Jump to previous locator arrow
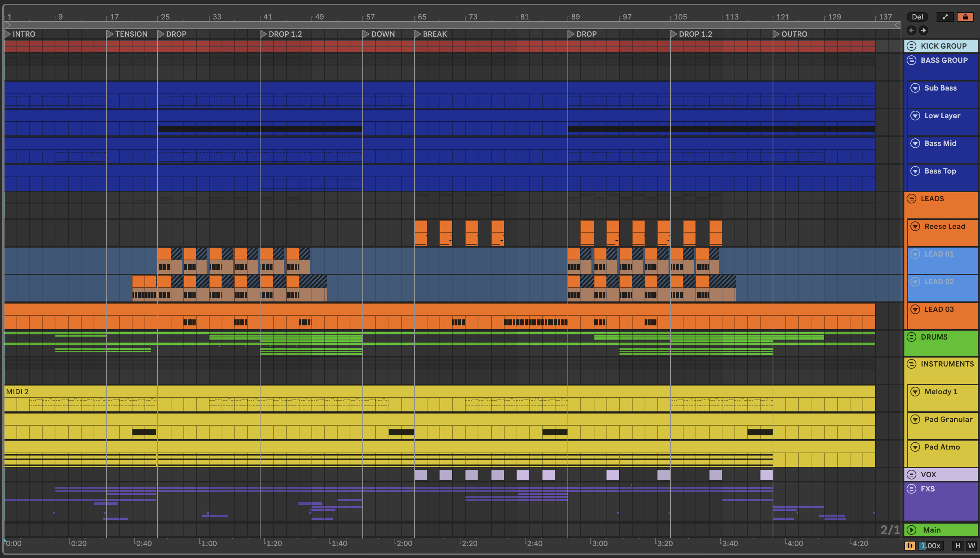The image size is (980, 558). tap(911, 30)
